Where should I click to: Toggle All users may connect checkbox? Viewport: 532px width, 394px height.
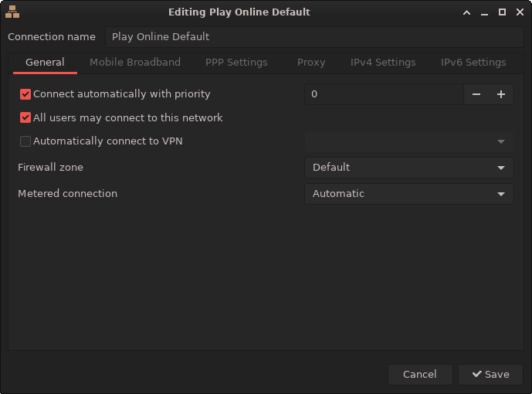25,118
